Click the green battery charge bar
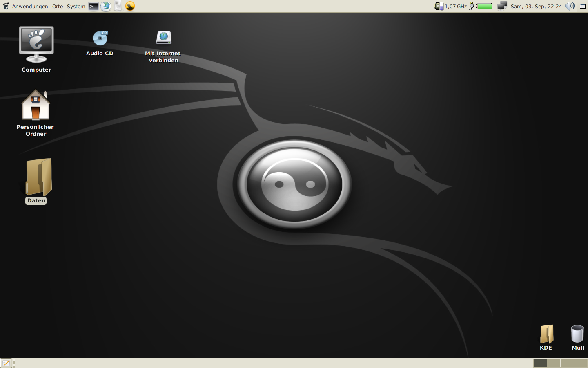 click(x=484, y=6)
